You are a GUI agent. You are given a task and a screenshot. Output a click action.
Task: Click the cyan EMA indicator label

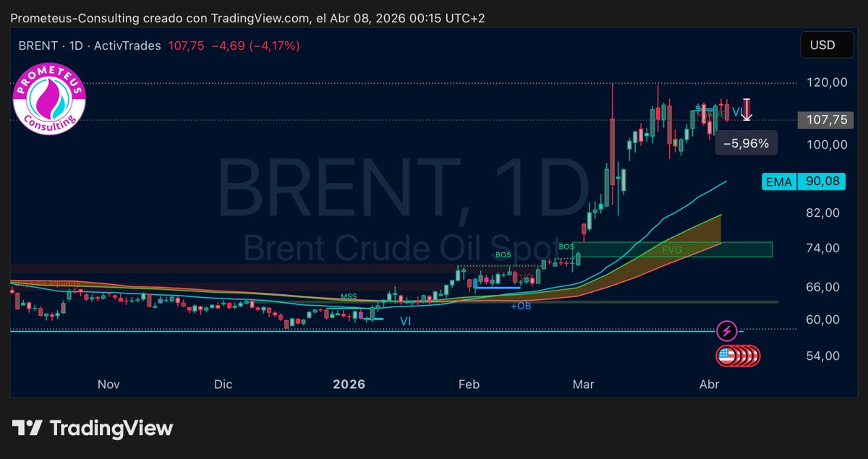click(779, 181)
